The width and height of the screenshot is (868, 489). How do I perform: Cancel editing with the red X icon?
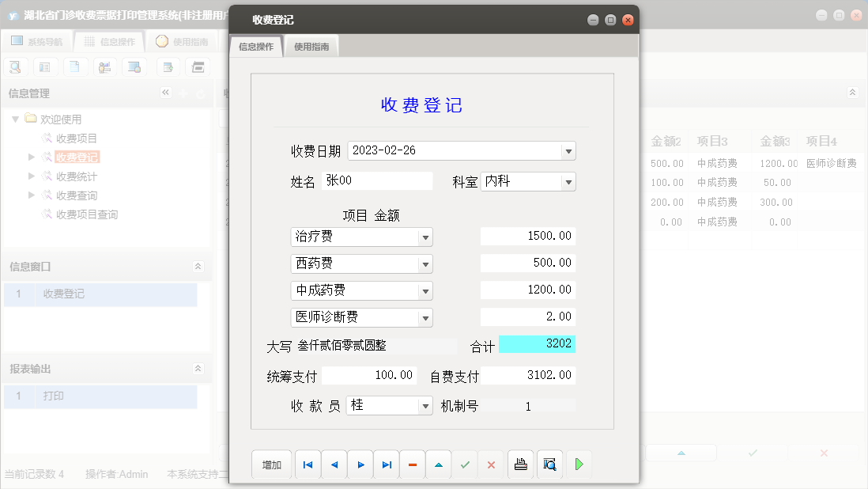(x=491, y=464)
